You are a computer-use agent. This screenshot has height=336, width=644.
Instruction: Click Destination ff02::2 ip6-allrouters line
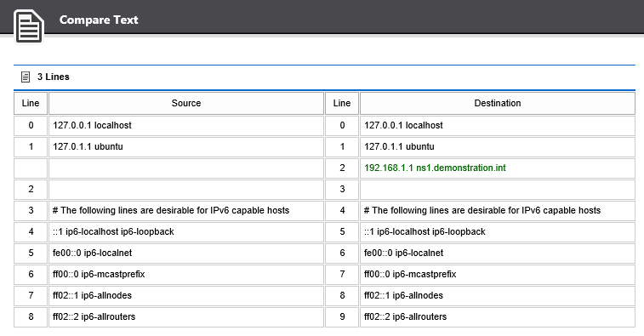click(x=498, y=316)
